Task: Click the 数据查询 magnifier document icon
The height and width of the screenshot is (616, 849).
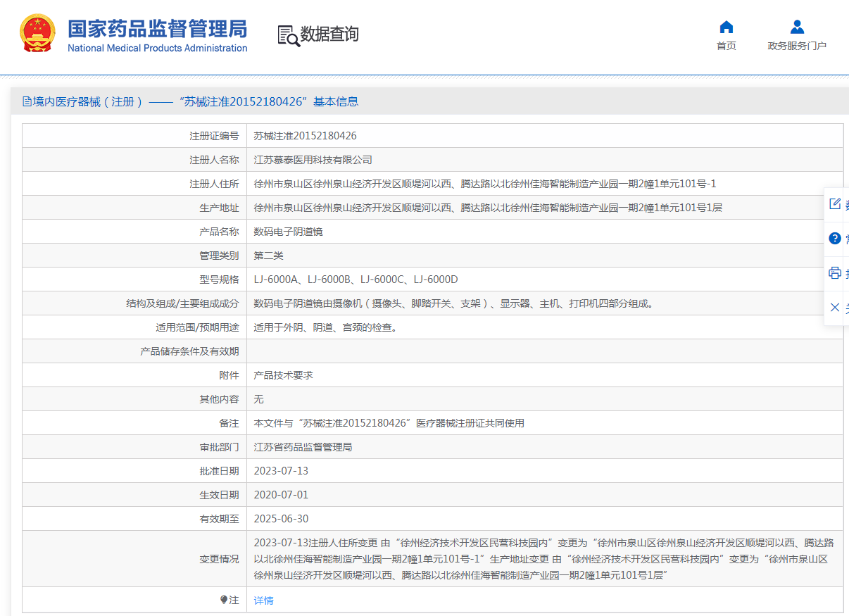Action: click(x=289, y=35)
